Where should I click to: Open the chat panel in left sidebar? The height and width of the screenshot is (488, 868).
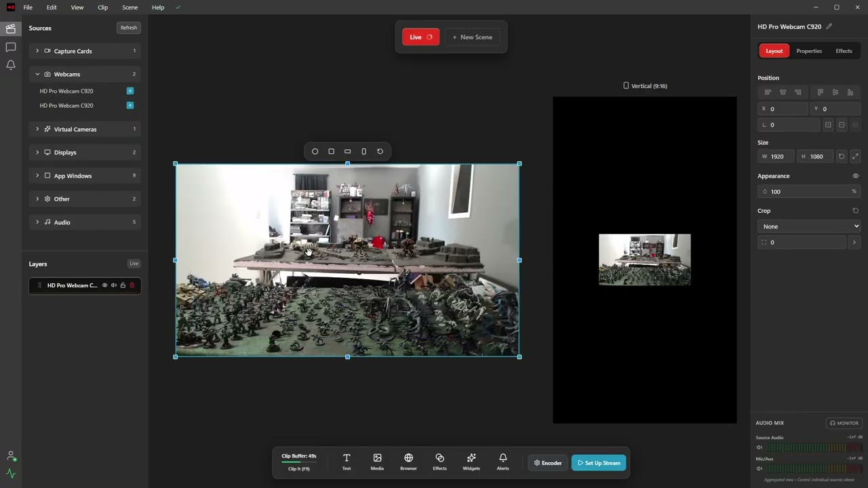click(11, 47)
